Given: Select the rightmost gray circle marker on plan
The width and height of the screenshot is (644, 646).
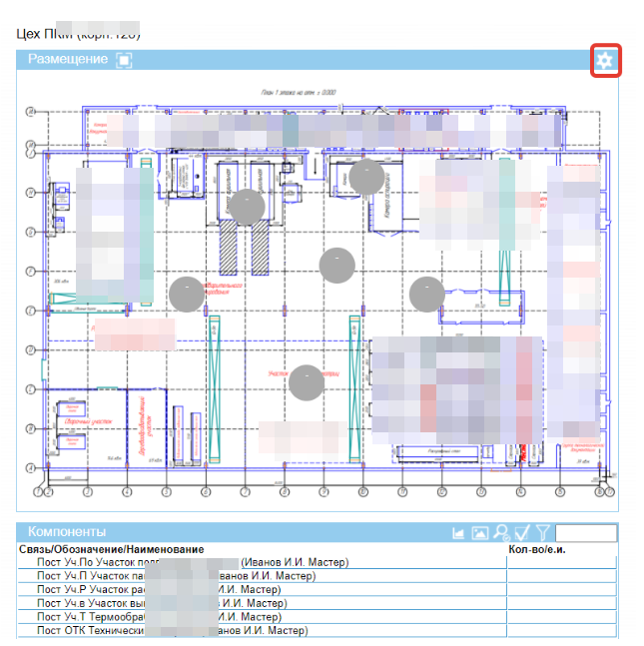Looking at the screenshot, I should [x=427, y=293].
